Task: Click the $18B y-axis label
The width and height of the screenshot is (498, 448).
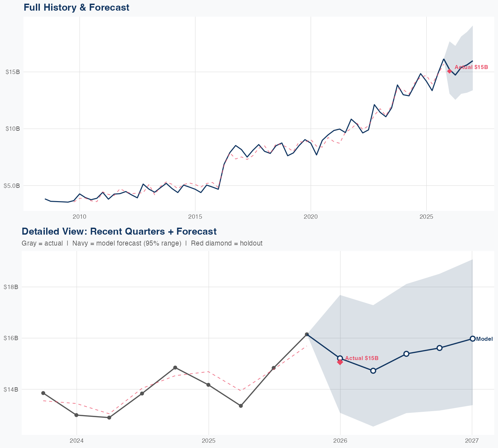Action: (x=11, y=287)
